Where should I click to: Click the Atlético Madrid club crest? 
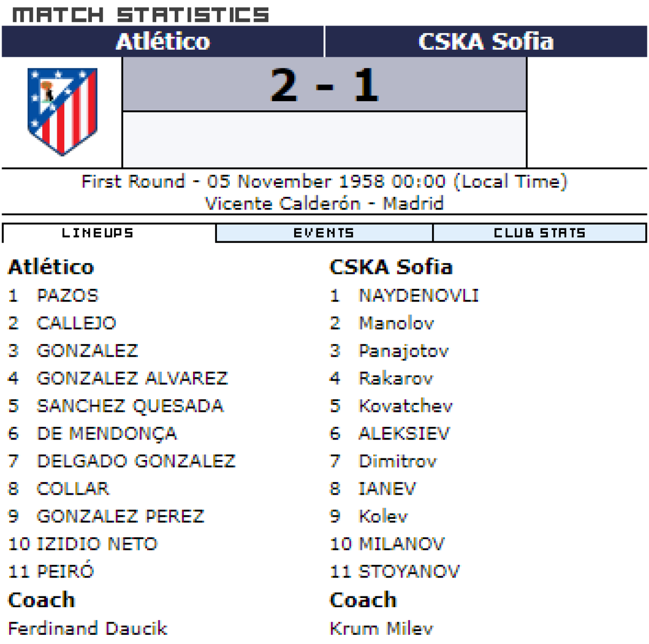pos(62,111)
